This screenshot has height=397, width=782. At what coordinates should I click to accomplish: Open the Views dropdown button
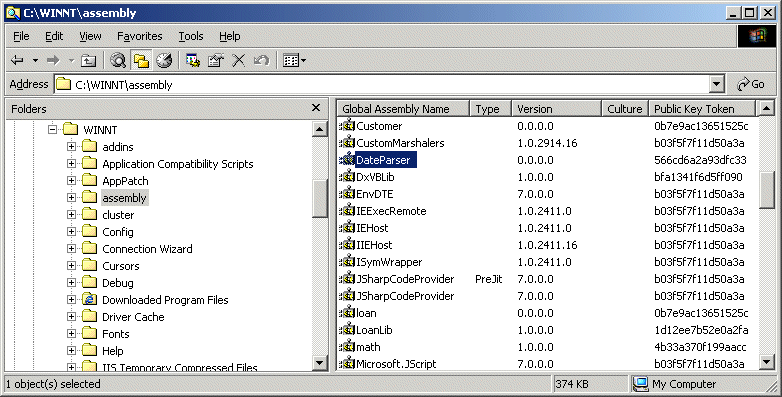pyautogui.click(x=294, y=60)
